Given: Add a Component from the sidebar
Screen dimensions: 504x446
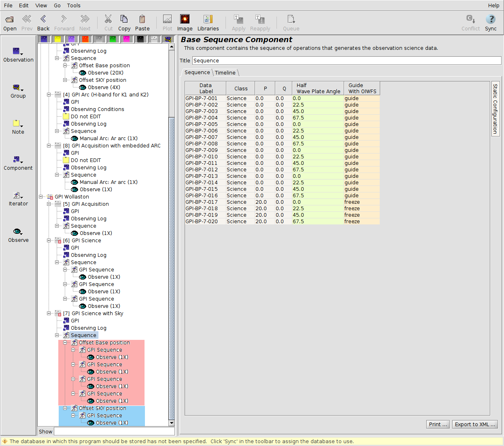Looking at the screenshot, I should tap(18, 163).
